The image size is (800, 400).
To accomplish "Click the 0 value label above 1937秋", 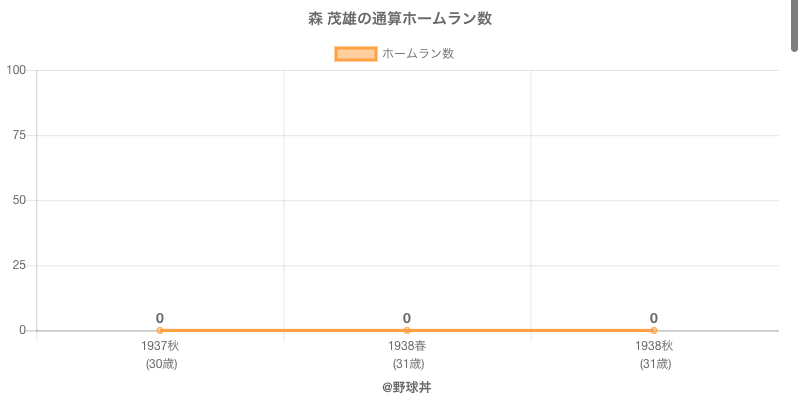I will (160, 318).
